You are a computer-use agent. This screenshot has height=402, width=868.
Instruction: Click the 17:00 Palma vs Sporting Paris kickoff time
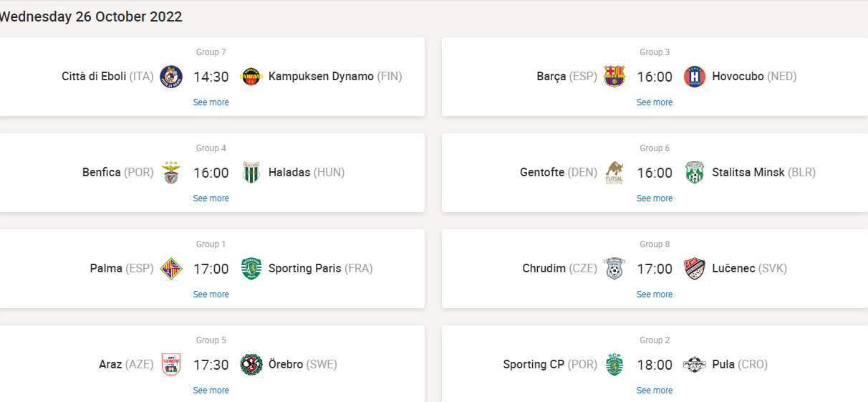[211, 269]
